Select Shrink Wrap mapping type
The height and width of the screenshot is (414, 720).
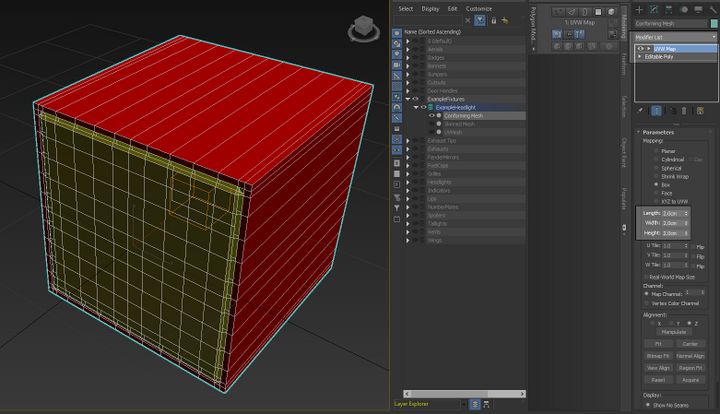656,176
